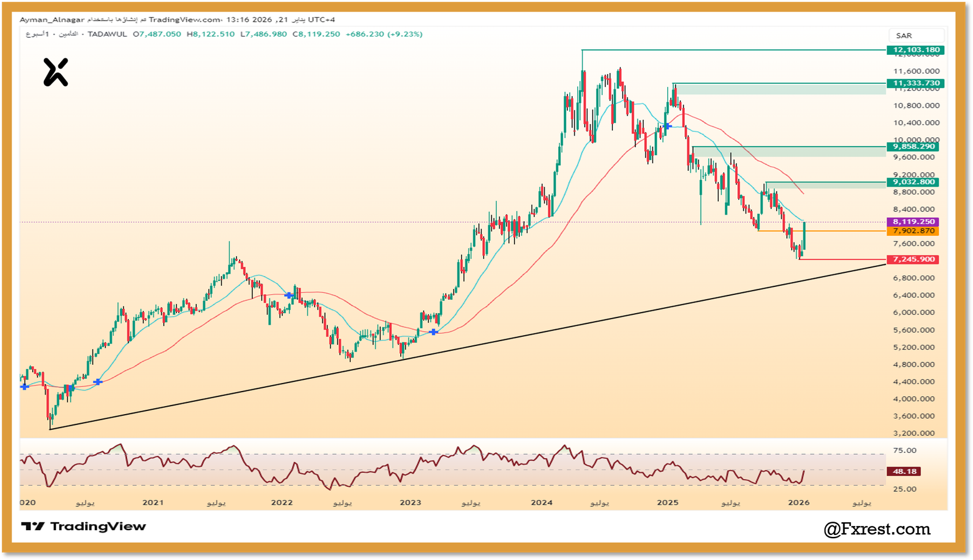Click the 75.00 RSI scale level
The width and height of the screenshot is (973, 560).
pyautogui.click(x=904, y=451)
